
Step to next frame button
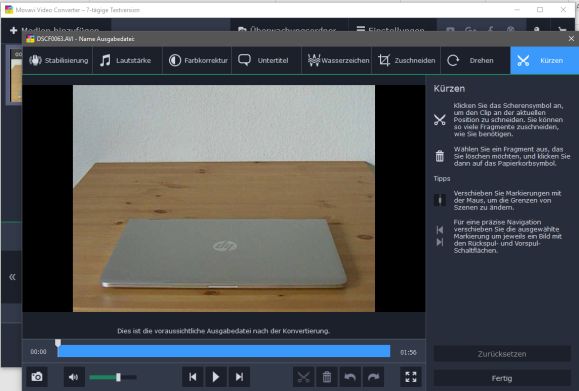point(239,377)
